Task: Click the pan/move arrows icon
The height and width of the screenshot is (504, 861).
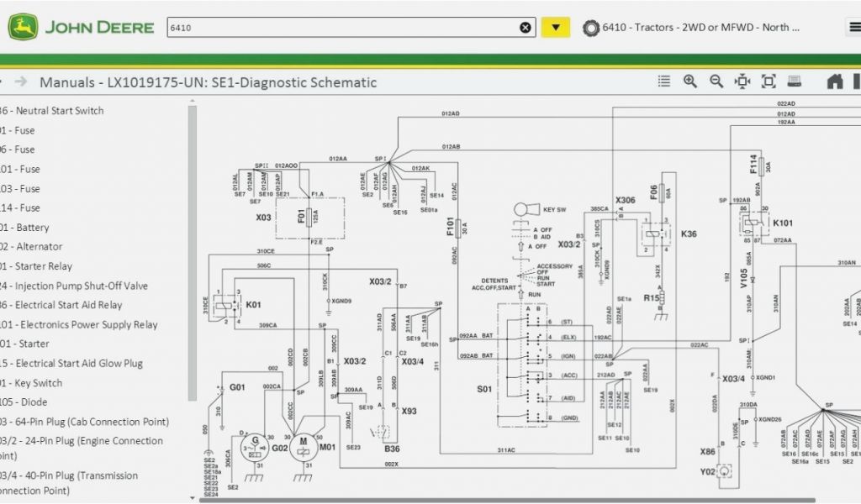Action: point(742,81)
